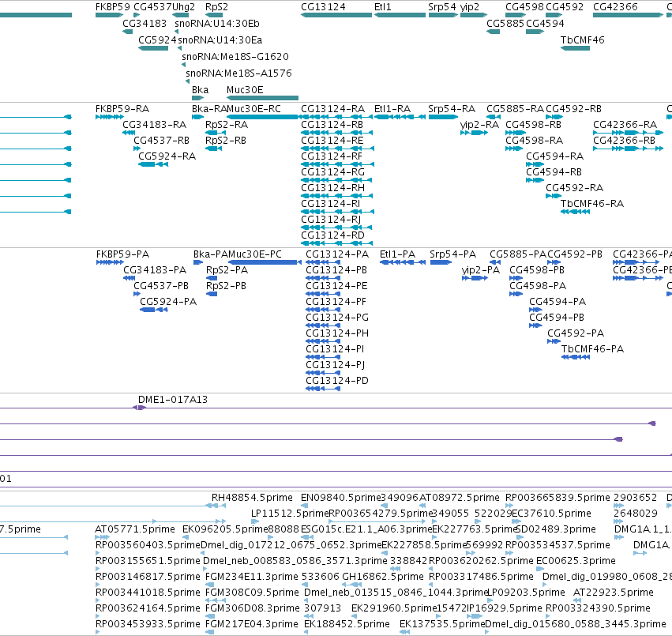Open the RpS2-RA transcript label

click(x=227, y=125)
